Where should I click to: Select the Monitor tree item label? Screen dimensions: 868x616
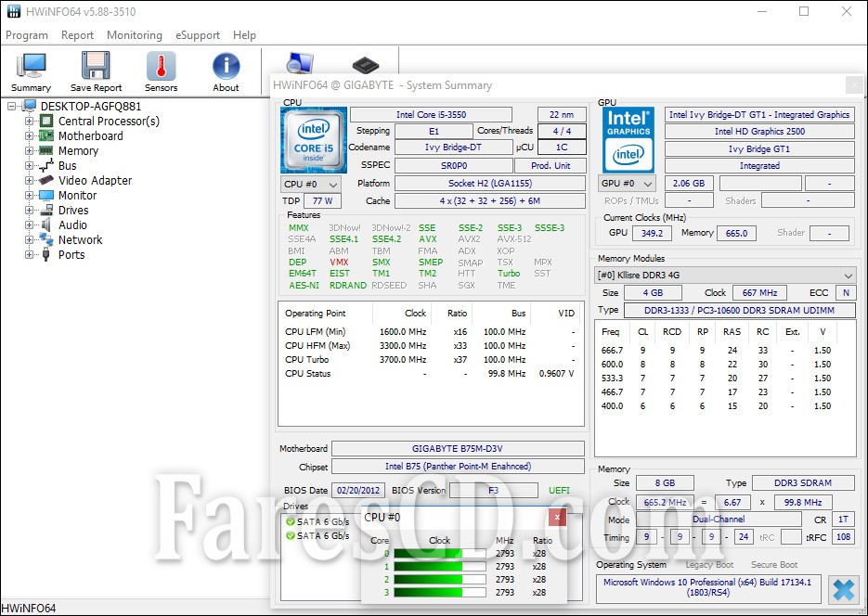click(77, 195)
